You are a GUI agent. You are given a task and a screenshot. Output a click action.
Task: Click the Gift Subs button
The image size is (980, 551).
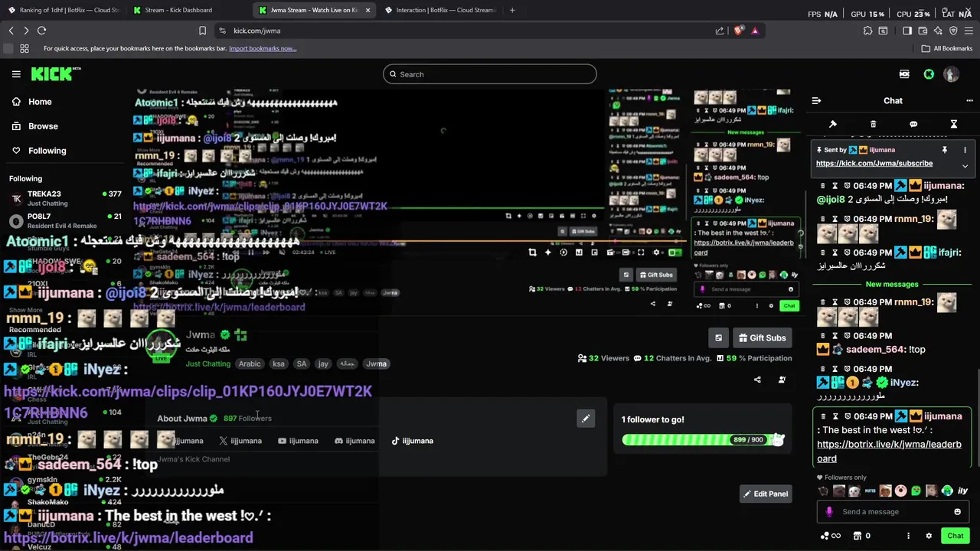pos(762,337)
